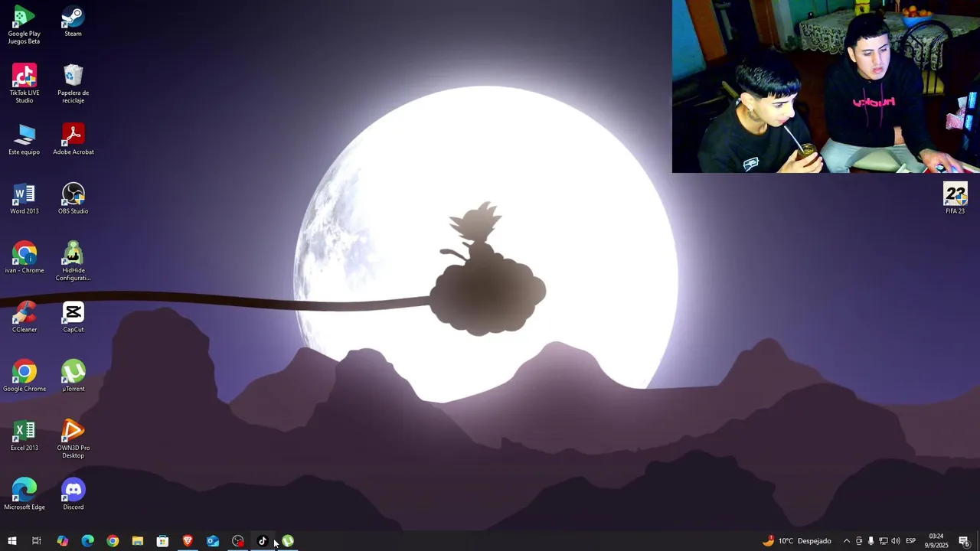Select the Google Chrome desktop icon
The image size is (980, 551).
[x=24, y=376]
